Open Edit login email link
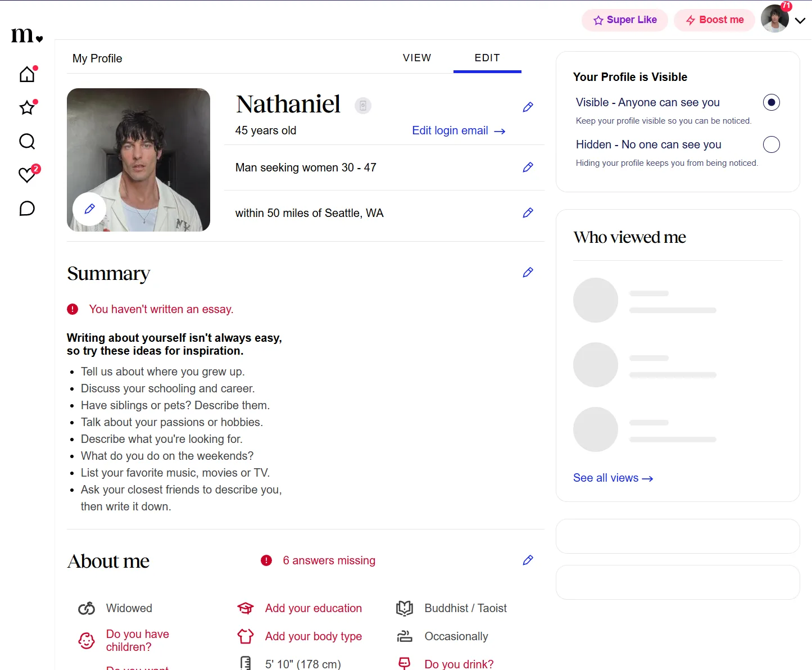 [x=459, y=130]
